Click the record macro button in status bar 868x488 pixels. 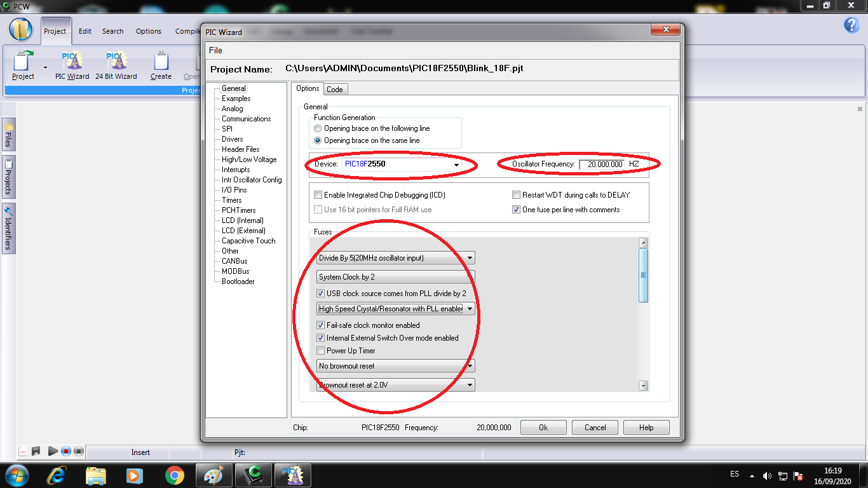click(65, 451)
